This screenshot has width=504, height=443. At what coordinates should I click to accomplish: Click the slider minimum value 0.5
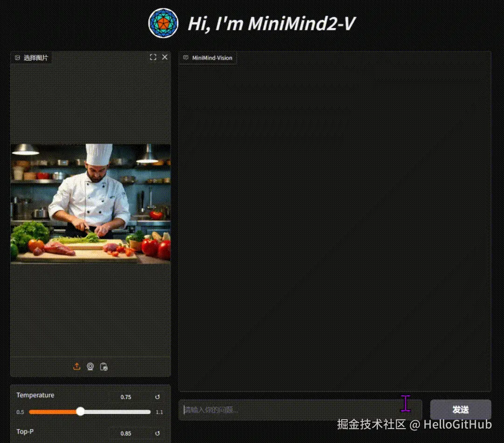20,412
